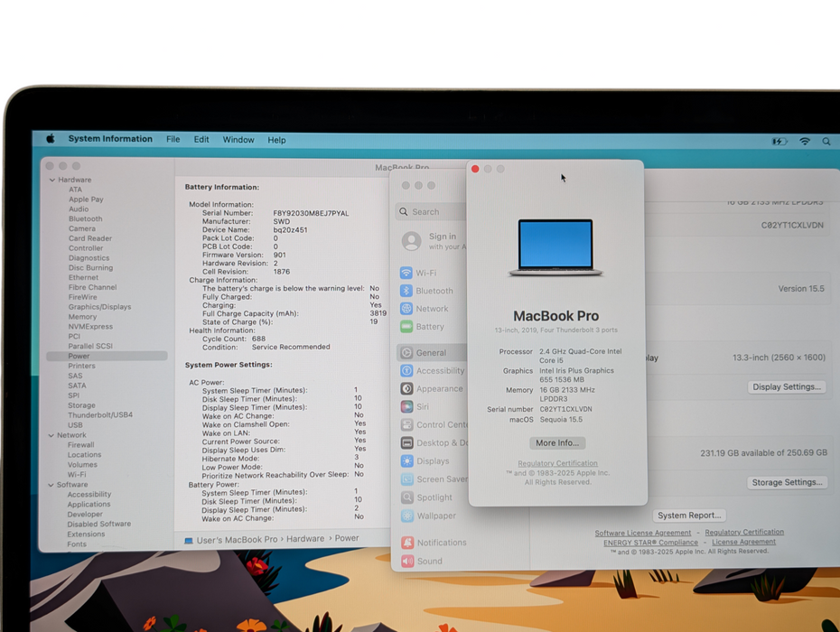Click the Screen Saver icon in Settings
Screen dimensions: 840x632
tap(406, 479)
